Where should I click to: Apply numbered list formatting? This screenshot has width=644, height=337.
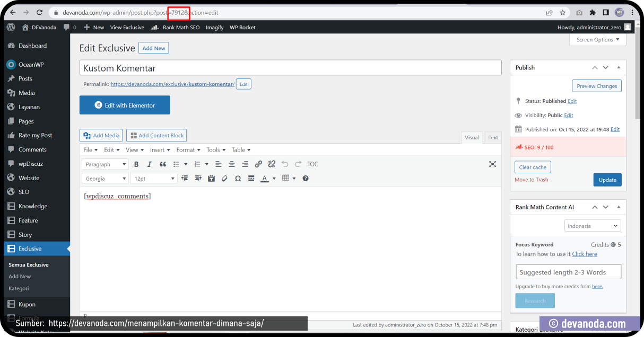click(197, 164)
